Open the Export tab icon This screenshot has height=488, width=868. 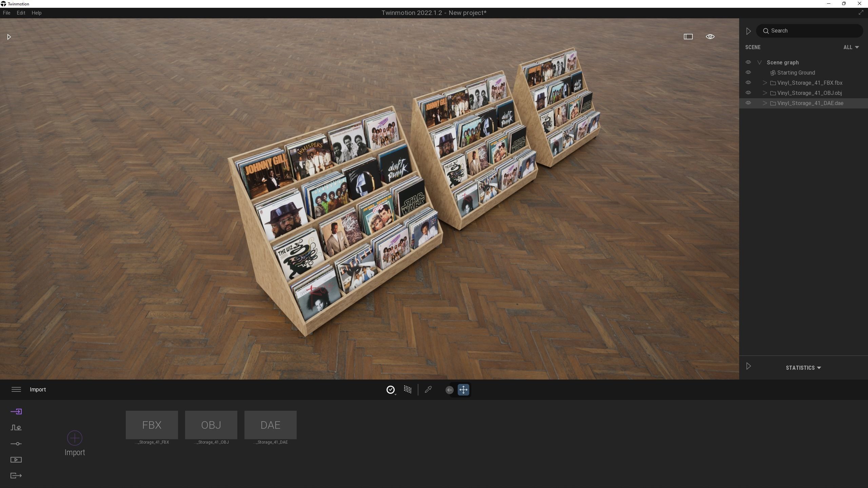pyautogui.click(x=16, y=475)
